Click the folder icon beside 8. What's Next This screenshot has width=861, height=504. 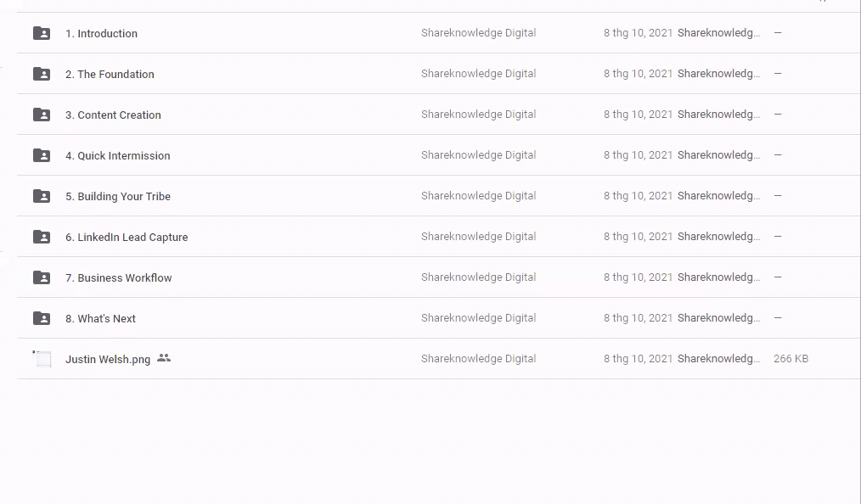pos(42,318)
